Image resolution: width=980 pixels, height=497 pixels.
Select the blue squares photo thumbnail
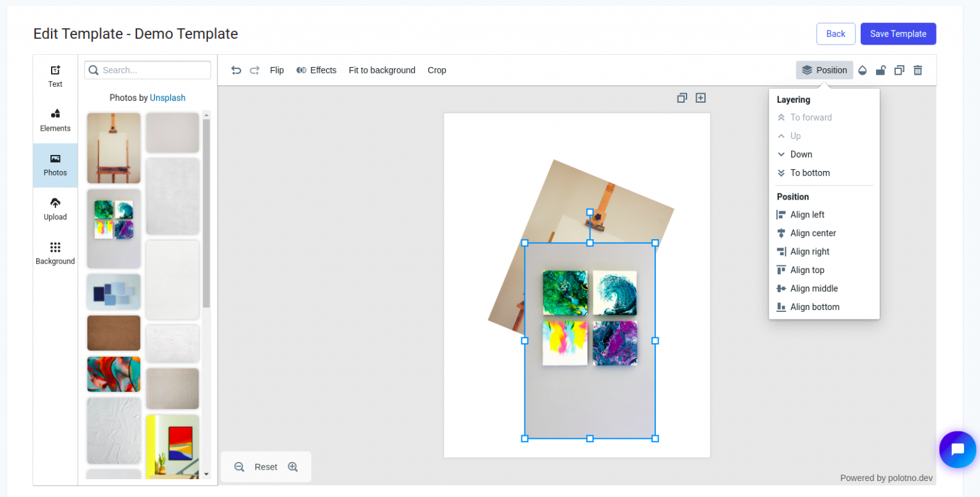pos(114,292)
